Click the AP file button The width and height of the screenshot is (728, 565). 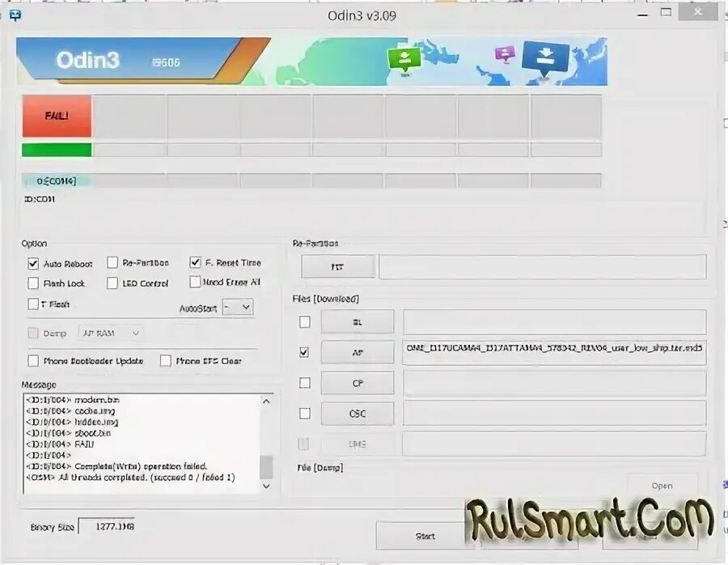[358, 353]
